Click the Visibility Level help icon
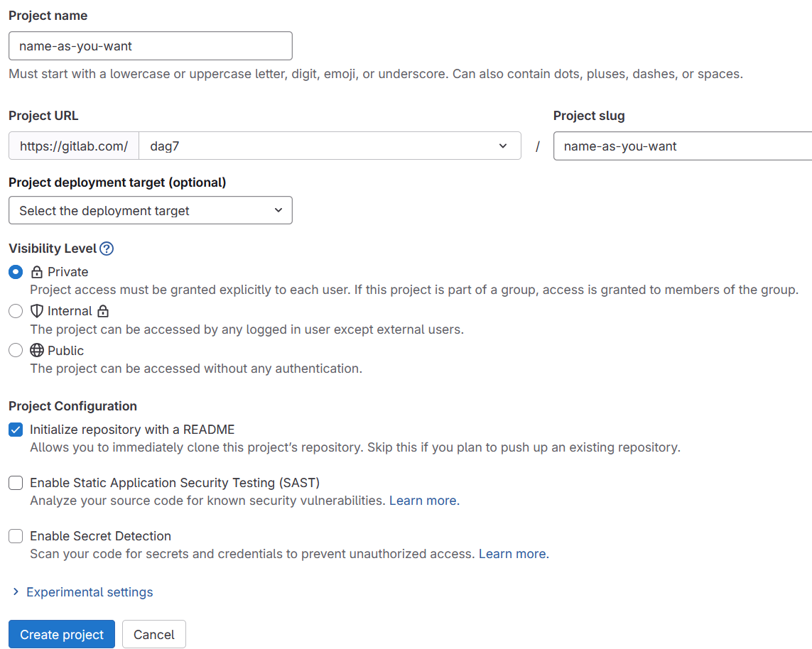 click(x=107, y=249)
